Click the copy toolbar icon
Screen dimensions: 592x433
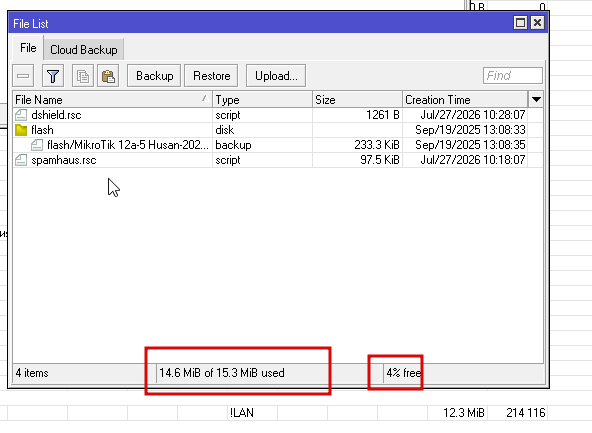pyautogui.click(x=83, y=76)
